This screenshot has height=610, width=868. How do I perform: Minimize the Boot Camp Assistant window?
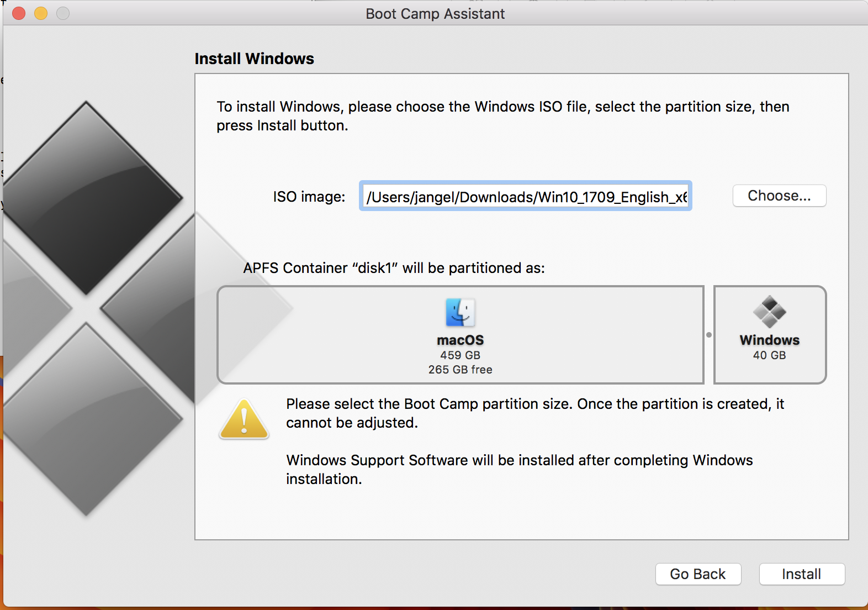click(41, 13)
